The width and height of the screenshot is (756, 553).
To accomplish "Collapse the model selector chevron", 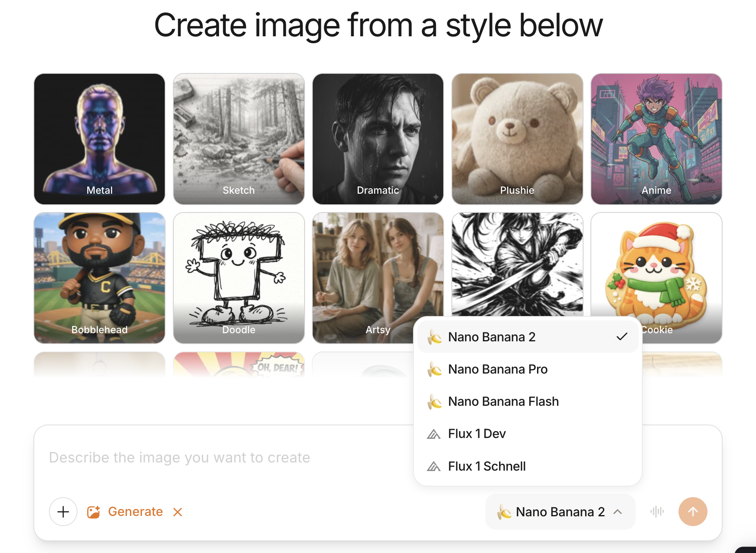I will (618, 512).
